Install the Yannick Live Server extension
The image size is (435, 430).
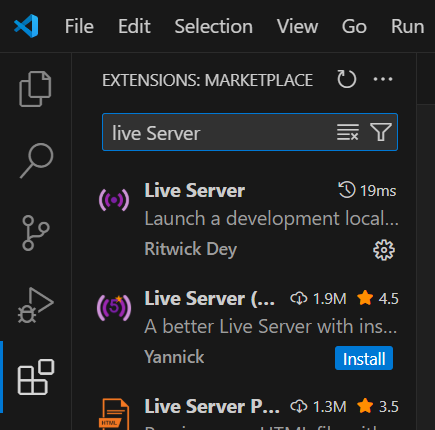(364, 359)
